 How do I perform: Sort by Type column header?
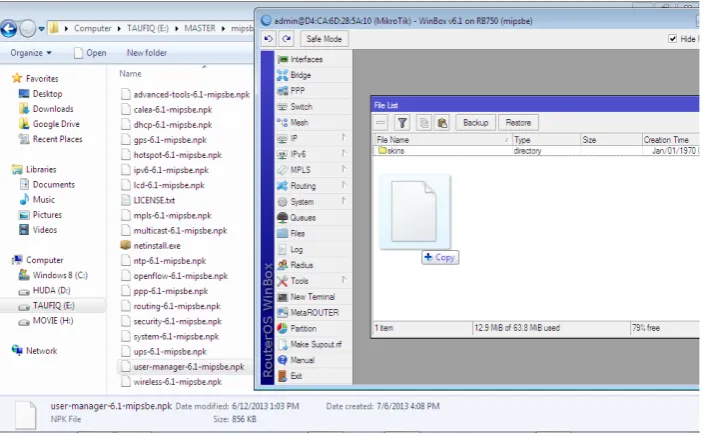click(546, 140)
